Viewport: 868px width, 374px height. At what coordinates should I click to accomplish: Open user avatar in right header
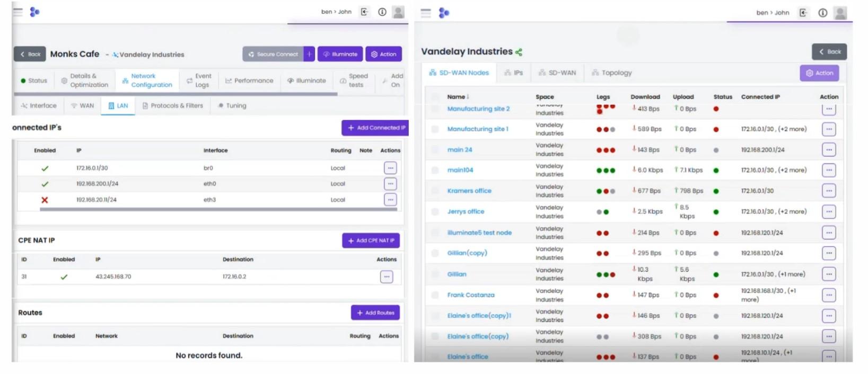(x=840, y=13)
